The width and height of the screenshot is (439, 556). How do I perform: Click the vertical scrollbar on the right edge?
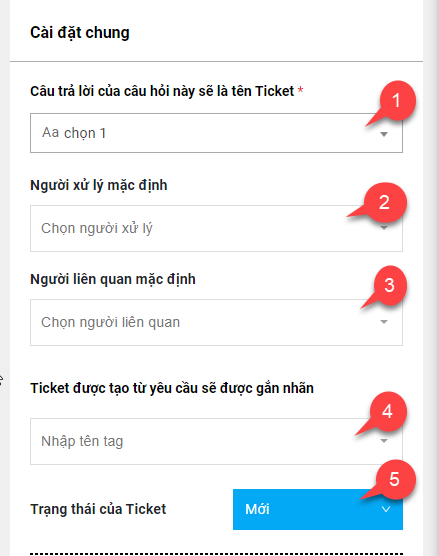[433, 278]
